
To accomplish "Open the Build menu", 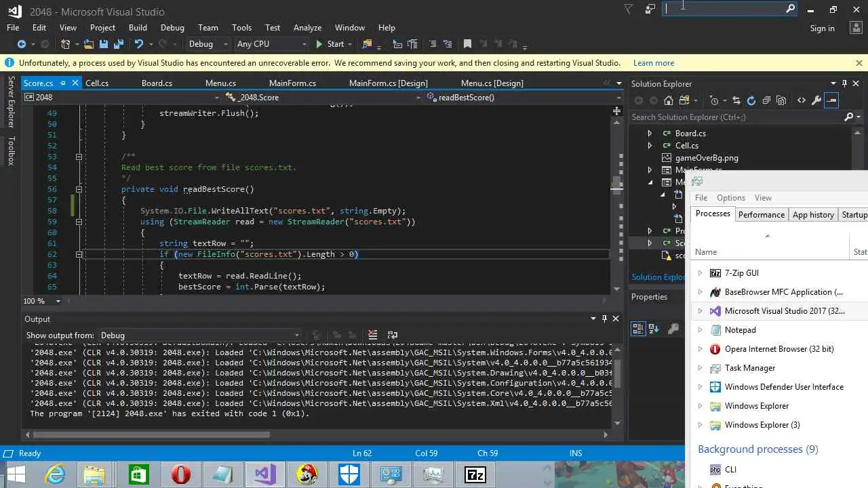I will pos(138,28).
